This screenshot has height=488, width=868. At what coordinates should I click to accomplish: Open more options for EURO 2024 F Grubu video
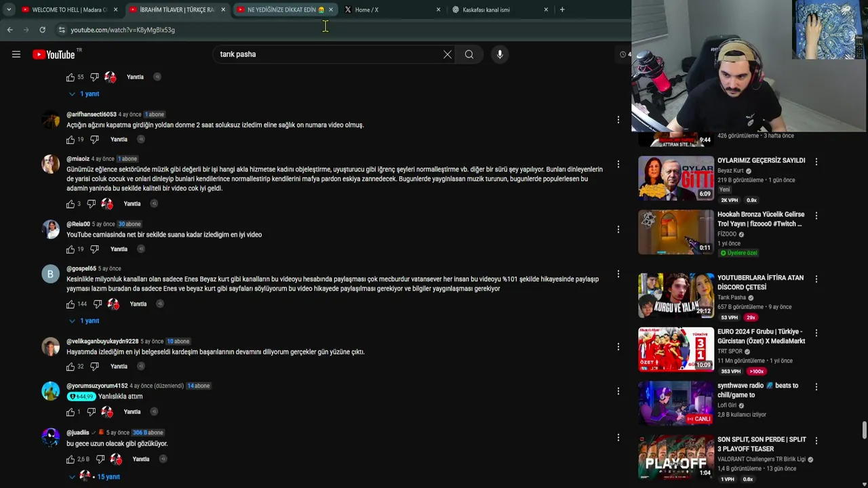pos(816,333)
